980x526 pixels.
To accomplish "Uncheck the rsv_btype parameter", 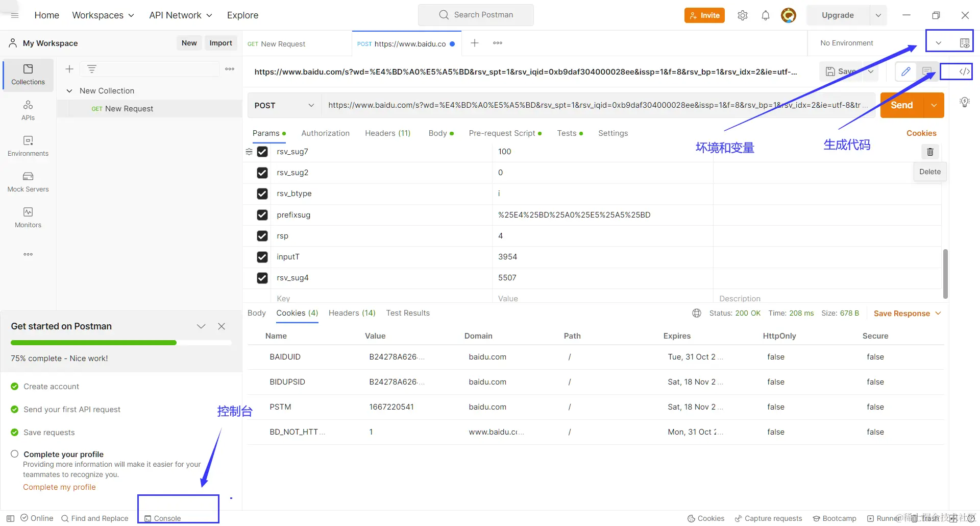I will click(x=262, y=194).
